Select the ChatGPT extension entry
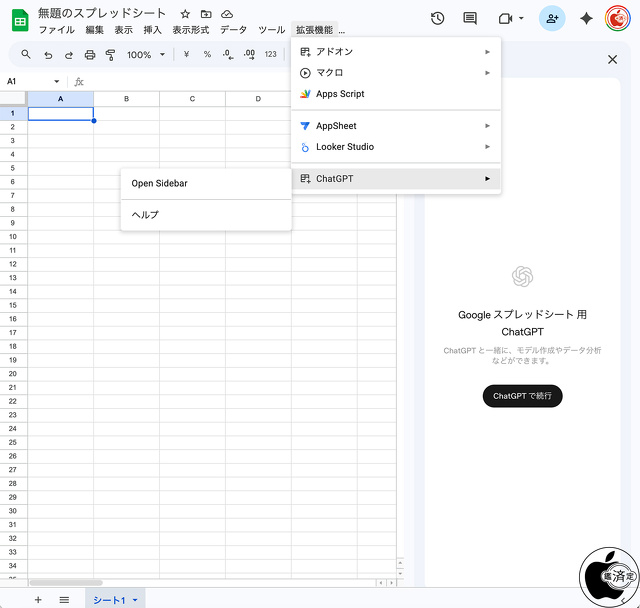The width and height of the screenshot is (640, 608). (396, 179)
